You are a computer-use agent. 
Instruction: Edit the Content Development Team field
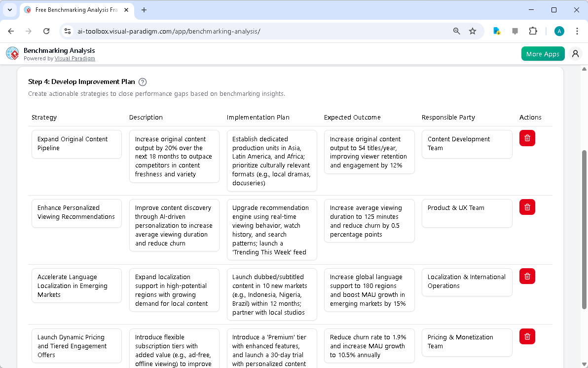click(x=467, y=144)
